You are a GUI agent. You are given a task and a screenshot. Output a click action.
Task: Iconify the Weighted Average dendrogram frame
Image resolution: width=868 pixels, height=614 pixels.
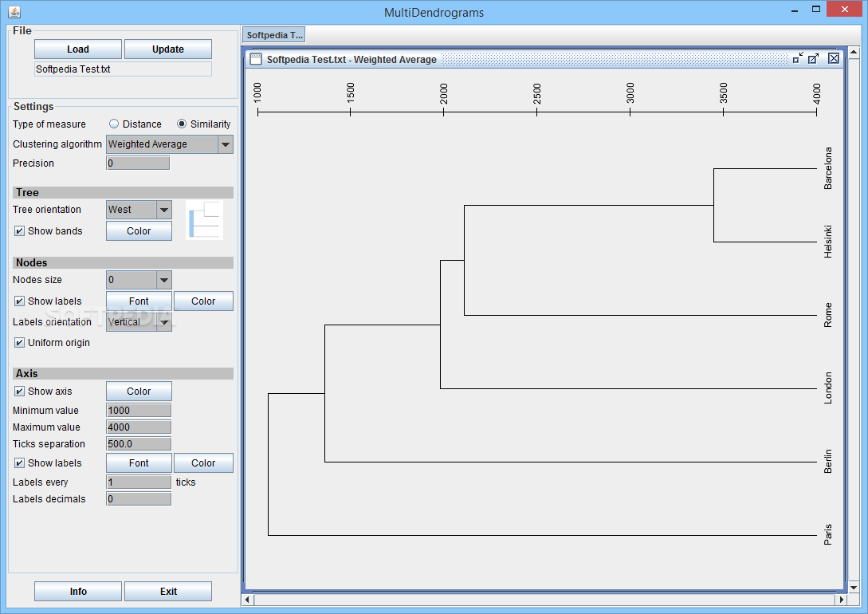pos(798,58)
